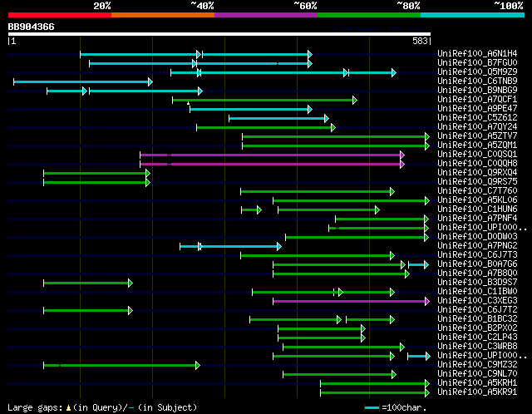The image size is (532, 414).
Task: Click the green alignment bar for C9MZ32
Action: pos(122,366)
